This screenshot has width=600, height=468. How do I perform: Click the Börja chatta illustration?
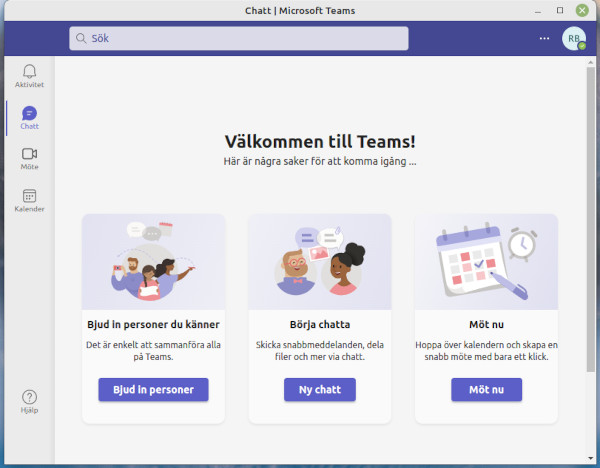320,262
